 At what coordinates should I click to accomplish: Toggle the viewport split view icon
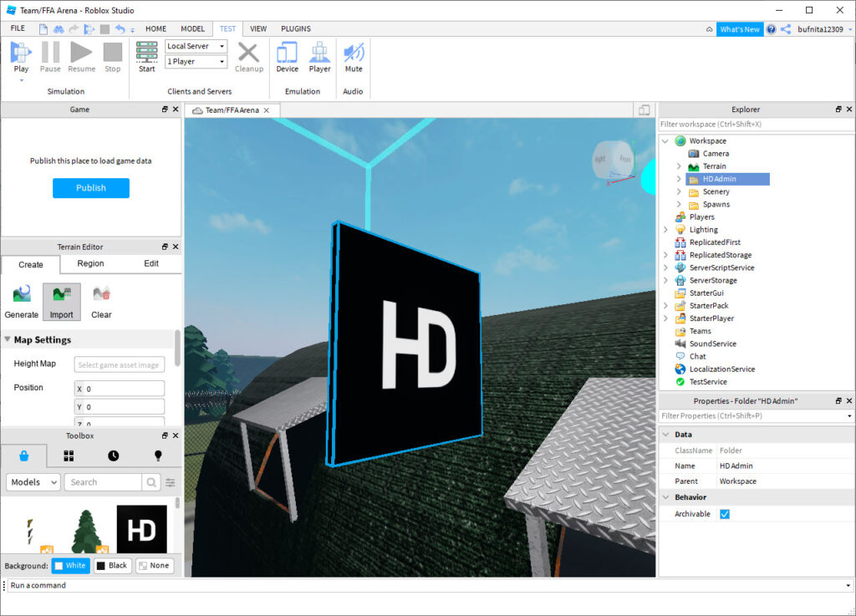pos(645,110)
